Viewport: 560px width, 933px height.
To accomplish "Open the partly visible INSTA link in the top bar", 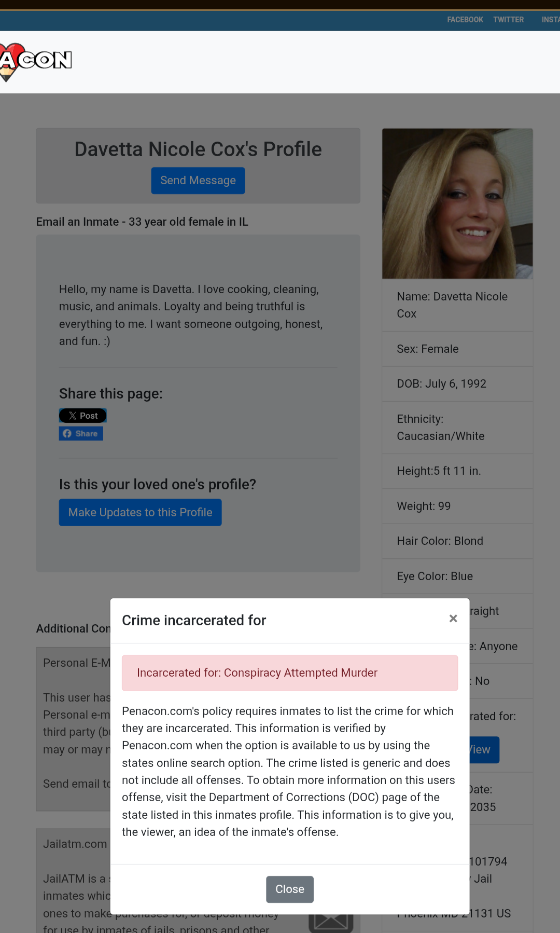I will tap(550, 20).
